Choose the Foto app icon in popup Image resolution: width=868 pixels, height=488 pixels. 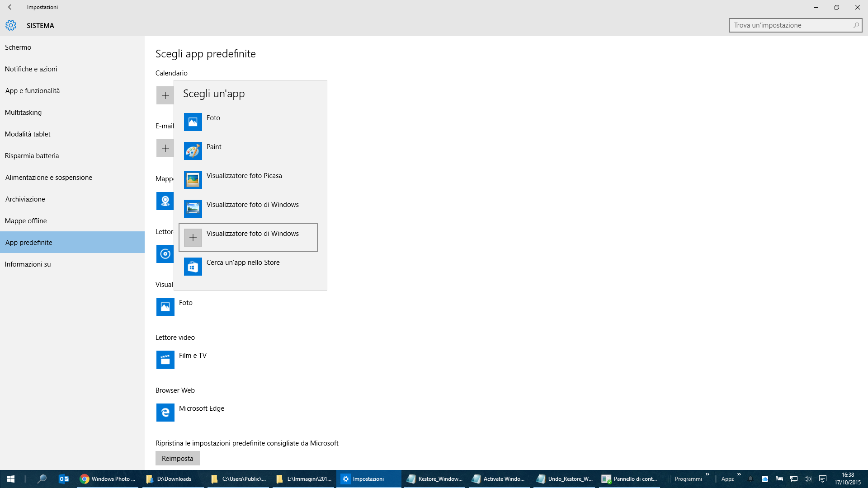tap(193, 122)
